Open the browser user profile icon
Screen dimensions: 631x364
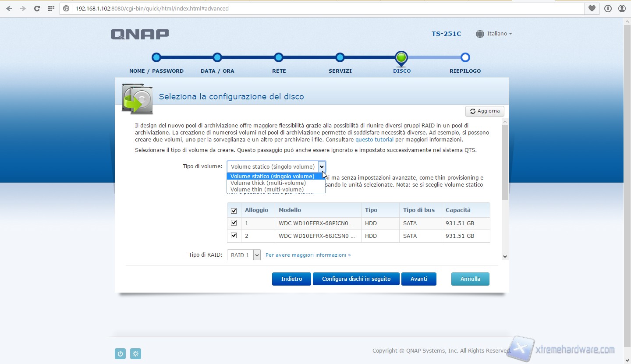[x=622, y=8]
